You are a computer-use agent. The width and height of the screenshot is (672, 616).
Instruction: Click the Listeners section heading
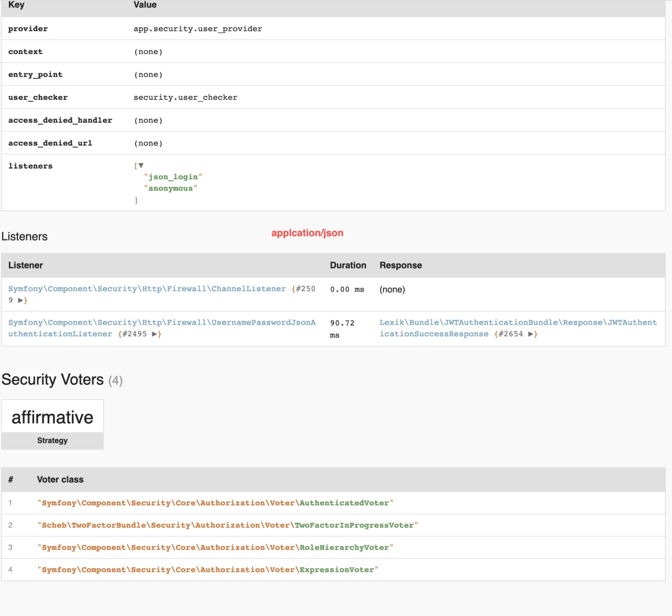[x=24, y=236]
